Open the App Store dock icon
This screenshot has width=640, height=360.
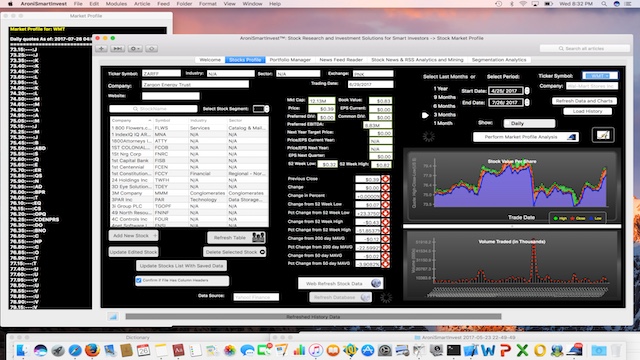click(x=368, y=350)
